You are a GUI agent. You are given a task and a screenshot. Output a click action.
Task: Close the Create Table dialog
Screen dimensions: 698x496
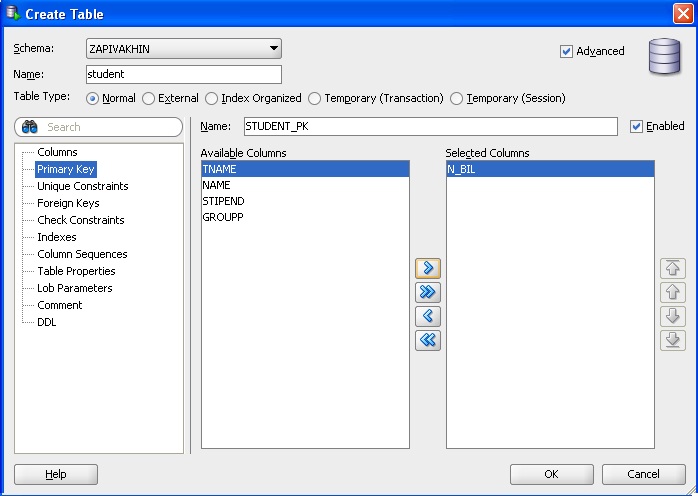pyautogui.click(x=683, y=13)
